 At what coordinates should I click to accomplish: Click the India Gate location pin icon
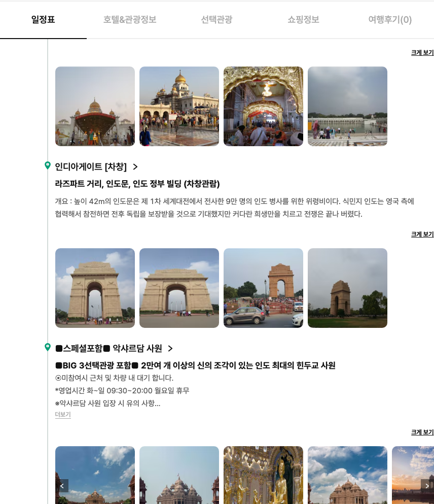click(48, 165)
